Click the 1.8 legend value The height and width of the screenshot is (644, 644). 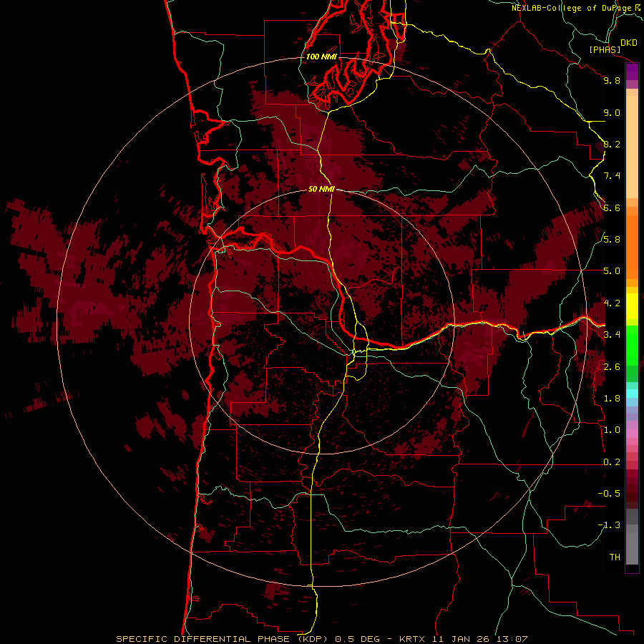click(612, 399)
